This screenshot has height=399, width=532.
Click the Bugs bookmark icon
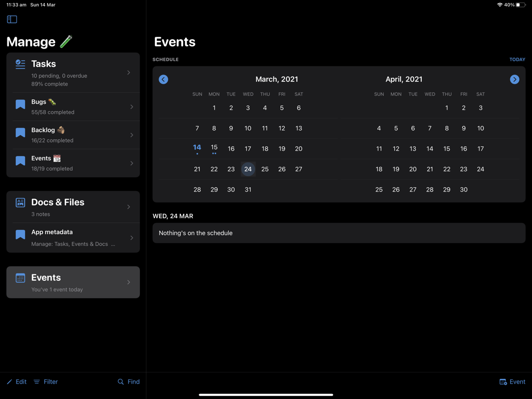point(20,104)
